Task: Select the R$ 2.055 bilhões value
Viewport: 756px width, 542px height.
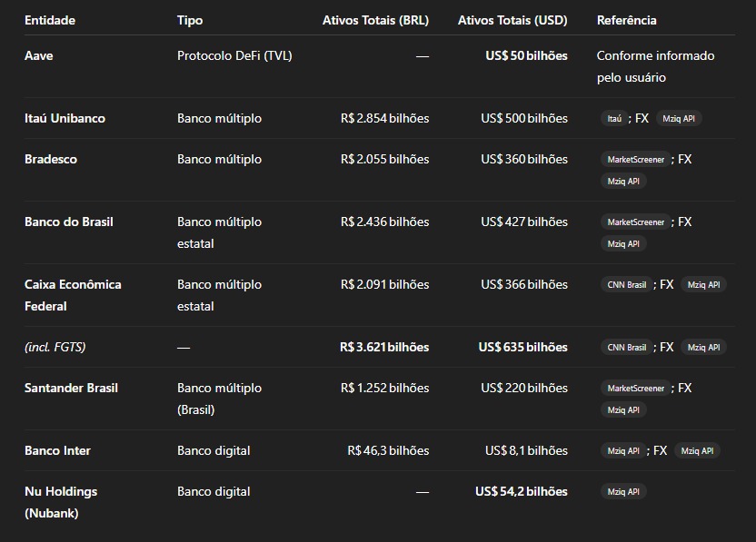Action: click(x=384, y=160)
